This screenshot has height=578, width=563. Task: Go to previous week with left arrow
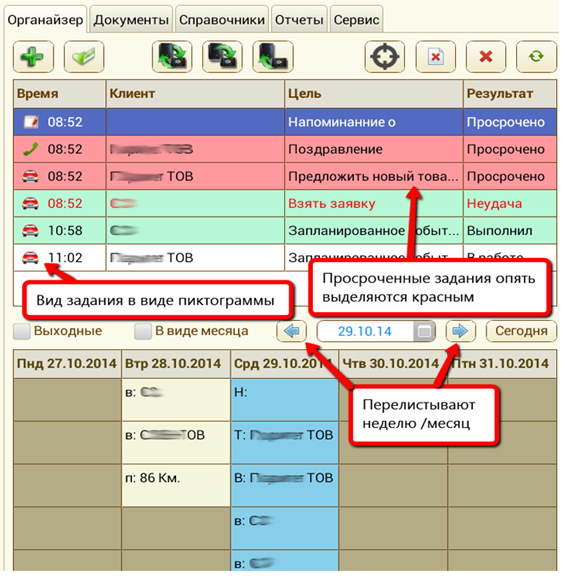click(292, 331)
